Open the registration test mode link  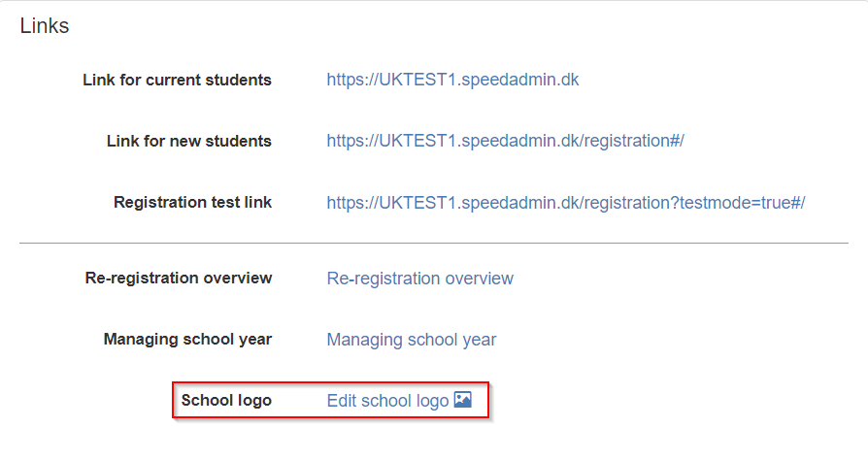point(566,203)
